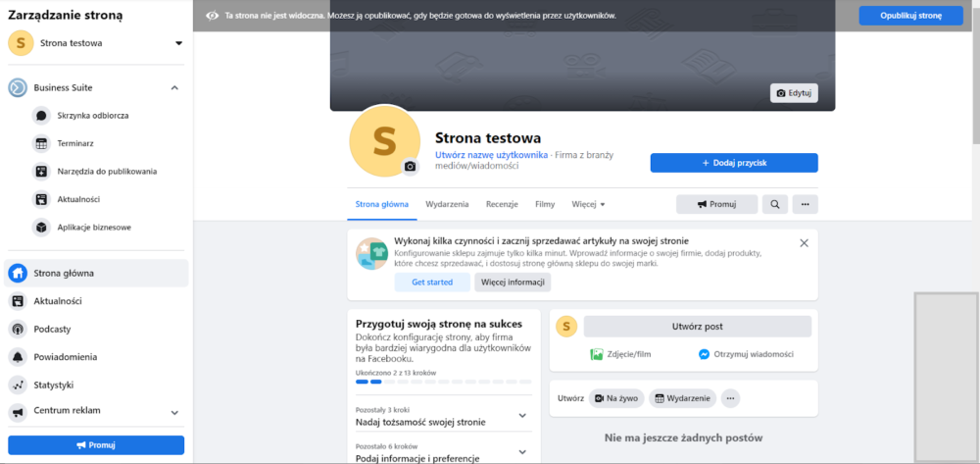
Task: Switch to the Filmy tab
Action: click(x=545, y=204)
